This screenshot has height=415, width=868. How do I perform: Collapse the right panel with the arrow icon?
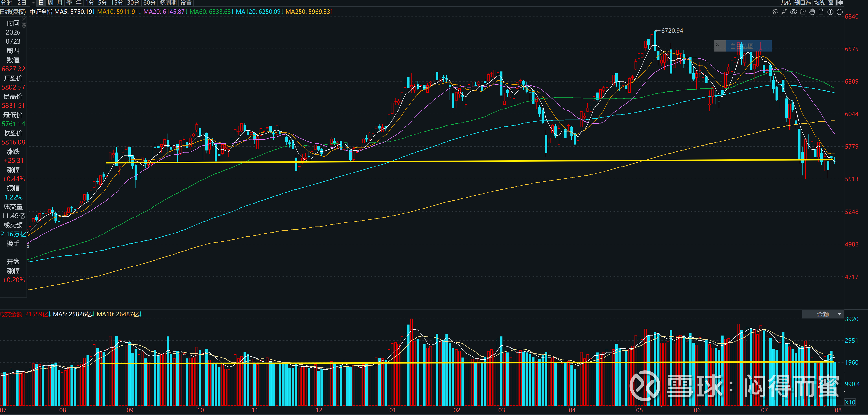[x=840, y=3]
